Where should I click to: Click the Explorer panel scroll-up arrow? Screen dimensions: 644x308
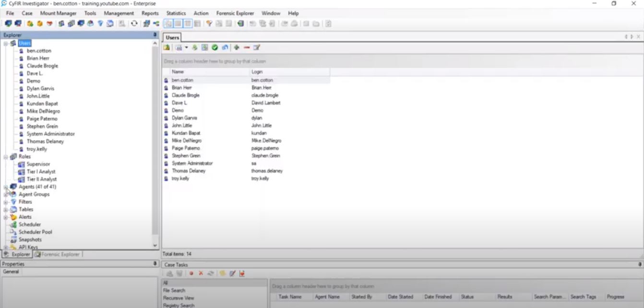click(x=155, y=44)
